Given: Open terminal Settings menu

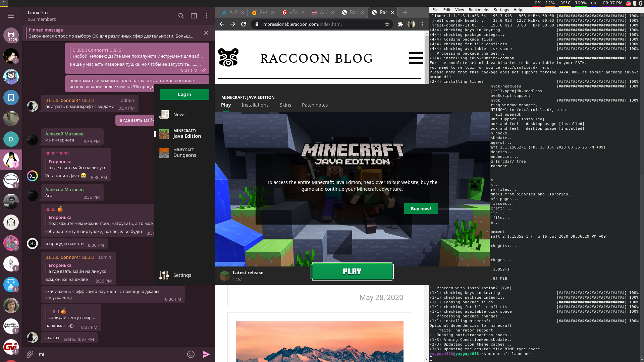Looking at the screenshot, I should 501,10.
